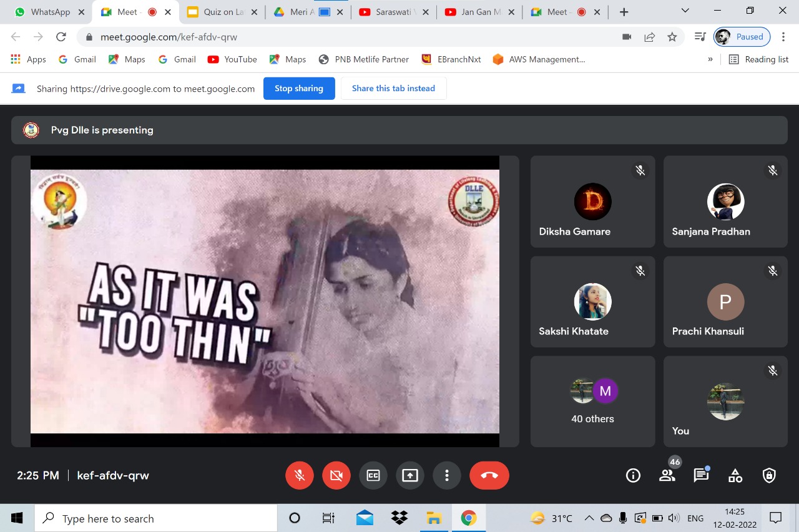
Task: Show hidden system tray icons arrow
Action: point(589,518)
